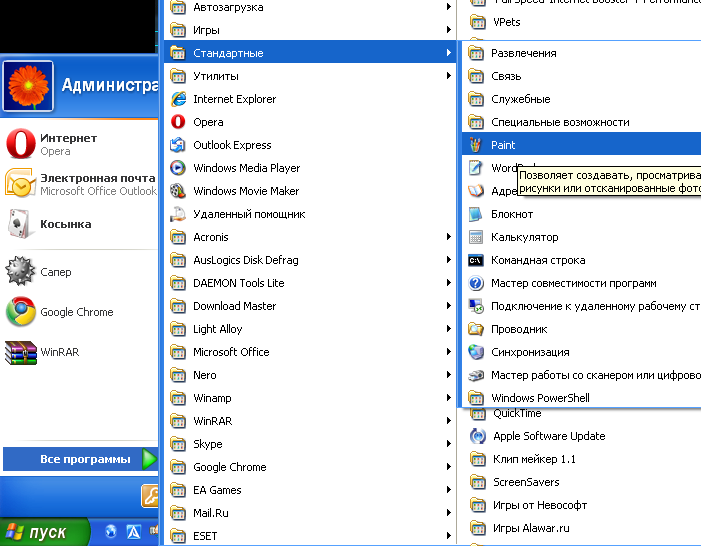
Task: Open the ESET folder
Action: (x=310, y=536)
